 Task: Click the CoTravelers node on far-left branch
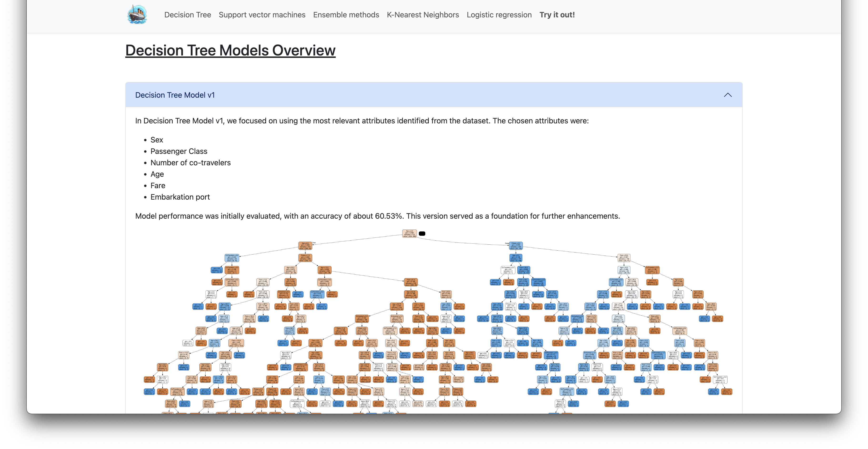(x=232, y=258)
